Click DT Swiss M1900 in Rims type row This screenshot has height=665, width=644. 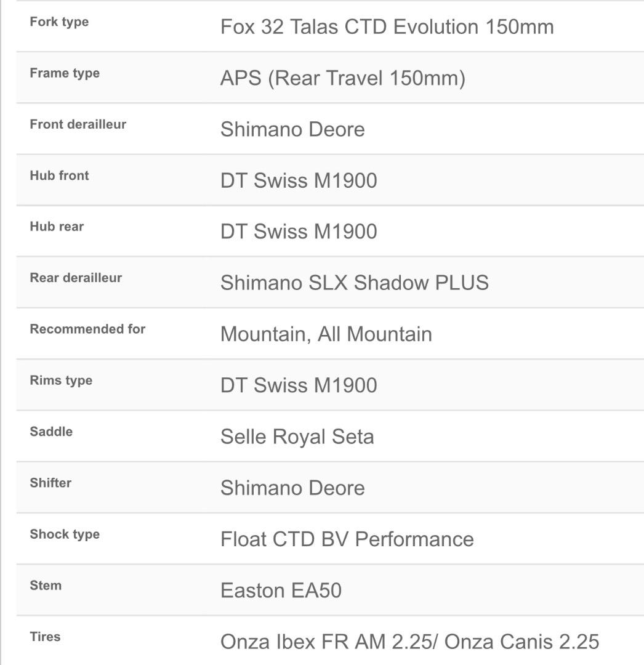coord(299,385)
